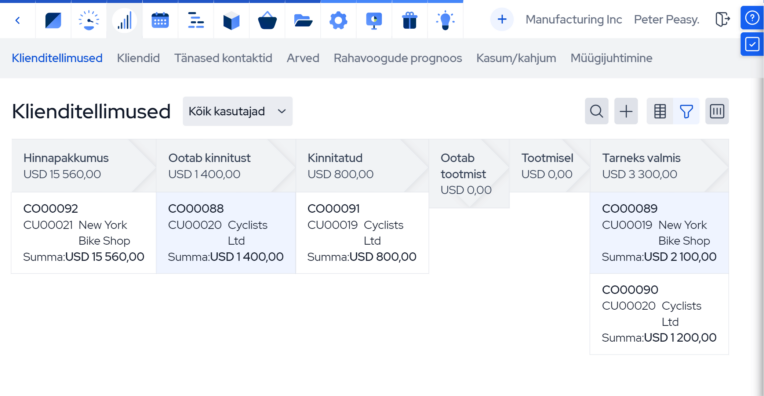Click the Kinnitatud stage header
Screen dimensions: 764x396
(362, 166)
